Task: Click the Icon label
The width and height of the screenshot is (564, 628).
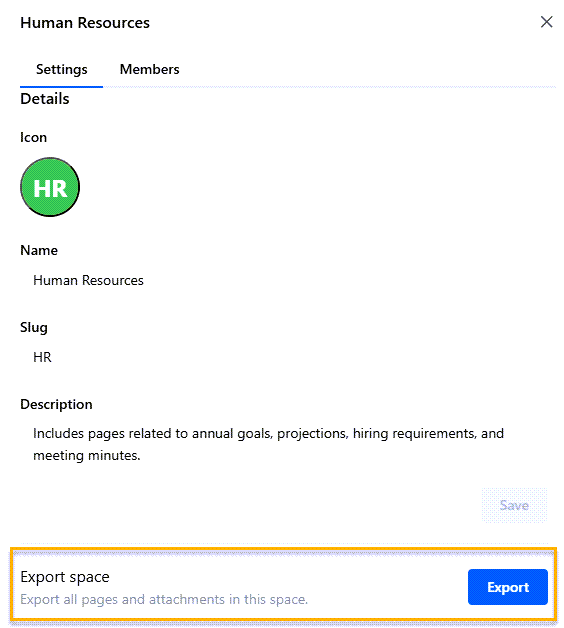Action: [34, 137]
